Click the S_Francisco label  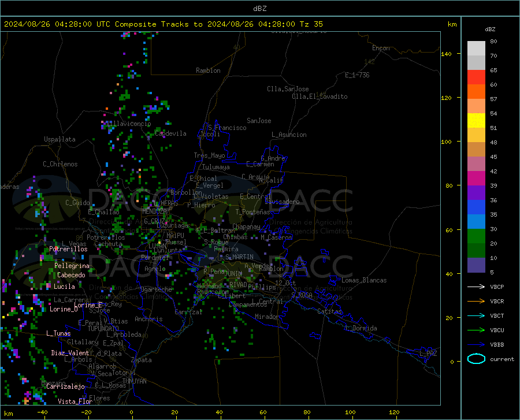pos(227,128)
